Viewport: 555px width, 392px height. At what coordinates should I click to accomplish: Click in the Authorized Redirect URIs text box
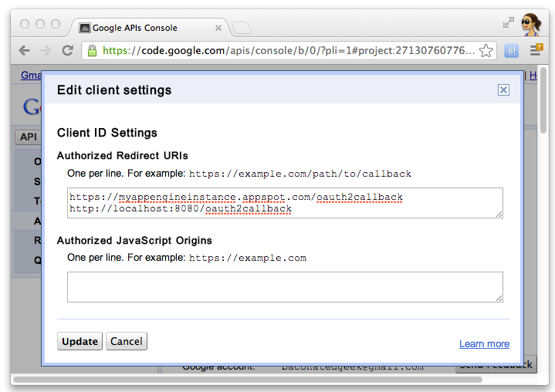pyautogui.click(x=284, y=203)
